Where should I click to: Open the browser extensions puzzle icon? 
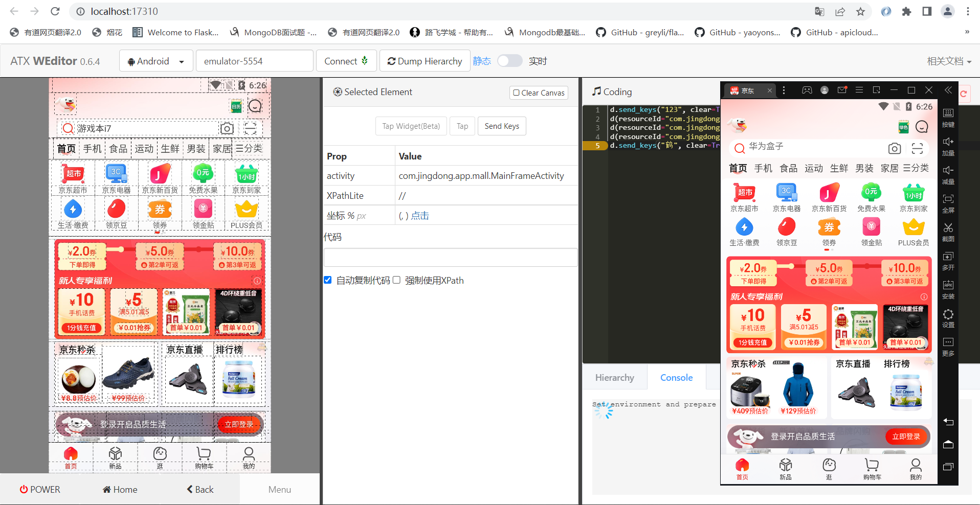(x=906, y=11)
